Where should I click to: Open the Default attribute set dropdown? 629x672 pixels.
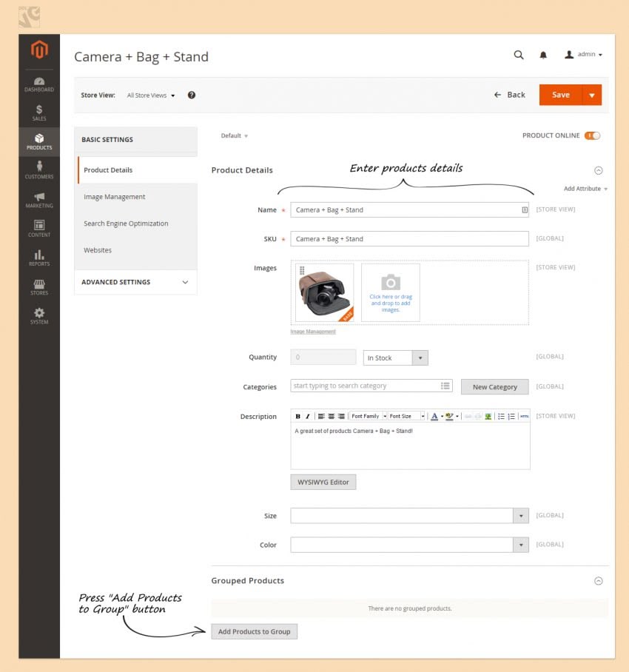(235, 136)
